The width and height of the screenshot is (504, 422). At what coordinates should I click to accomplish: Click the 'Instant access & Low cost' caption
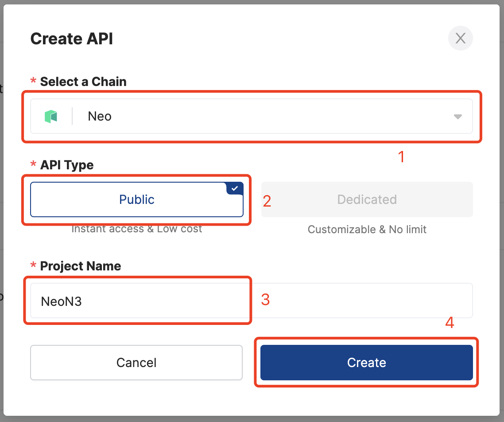136,229
